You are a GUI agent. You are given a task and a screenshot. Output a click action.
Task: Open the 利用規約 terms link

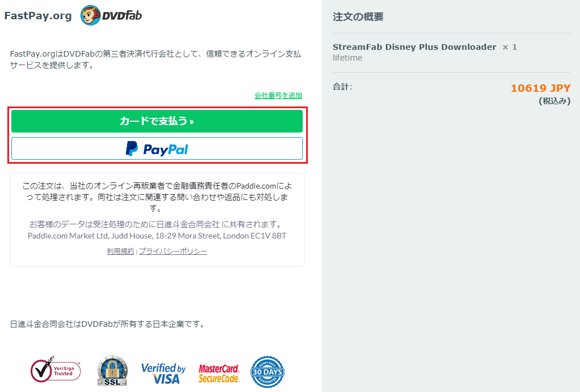pyautogui.click(x=120, y=252)
